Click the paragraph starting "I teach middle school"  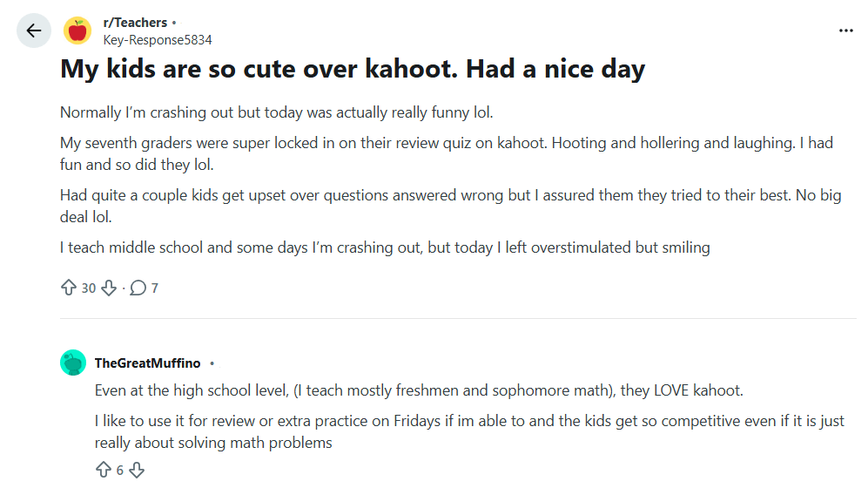(385, 247)
